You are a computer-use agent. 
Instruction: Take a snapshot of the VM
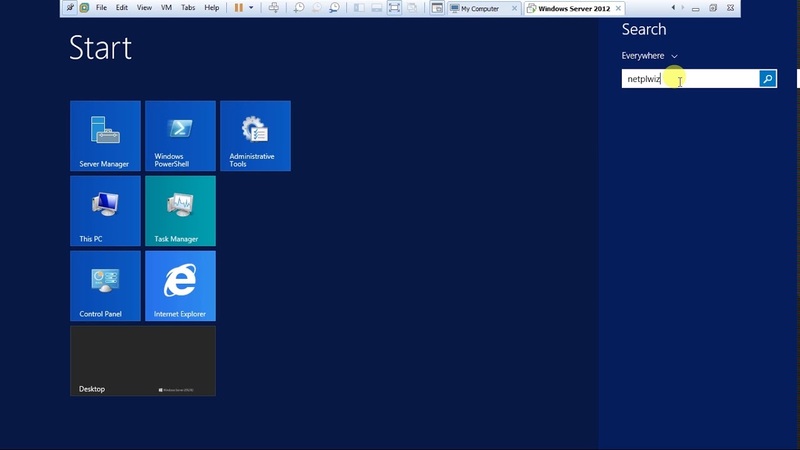(x=299, y=8)
